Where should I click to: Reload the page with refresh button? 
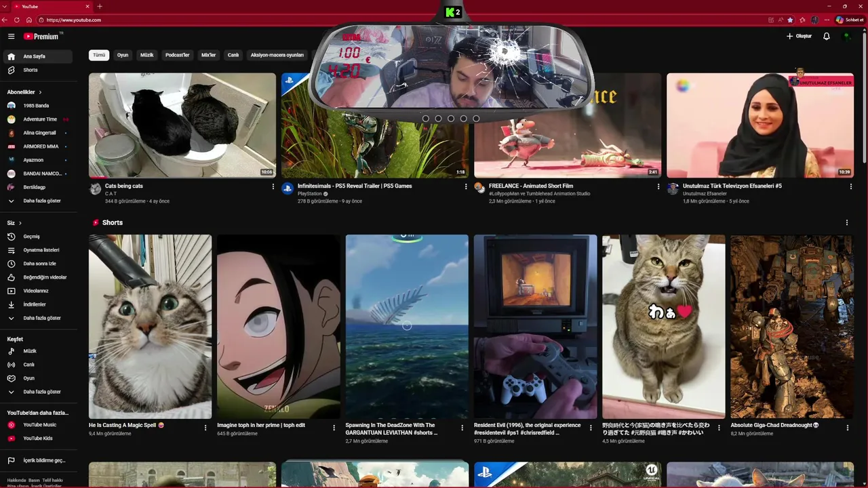coord(17,20)
